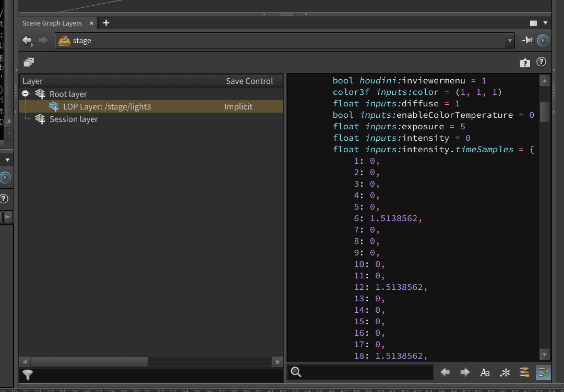
Task: Click the stacked windows icon above Layer list
Action: click(29, 63)
